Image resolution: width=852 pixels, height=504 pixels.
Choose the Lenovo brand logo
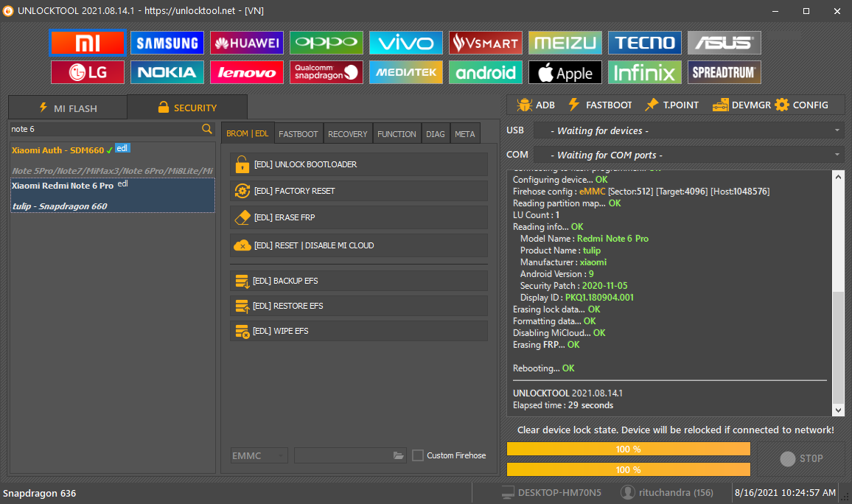pyautogui.click(x=247, y=72)
